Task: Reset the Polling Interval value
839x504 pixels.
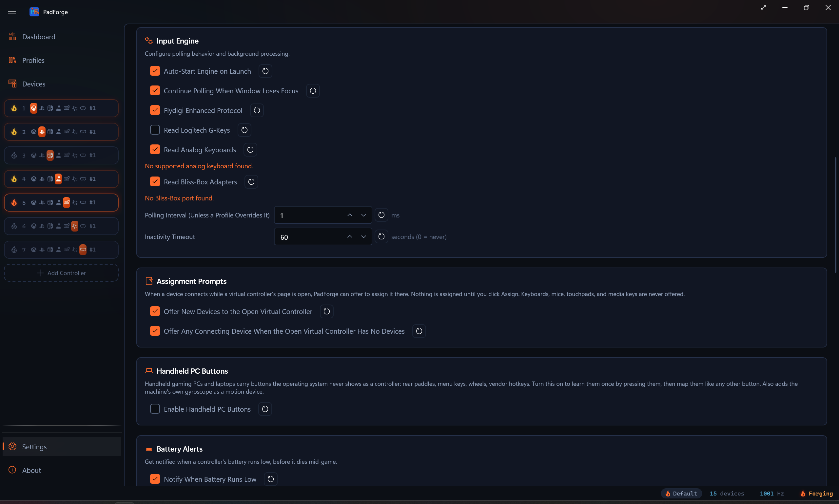Action: 381,215
